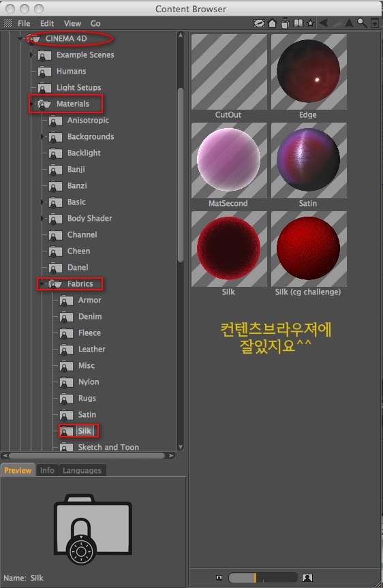Click the Home icon in the toolbar
The width and height of the screenshot is (383, 588).
[273, 23]
